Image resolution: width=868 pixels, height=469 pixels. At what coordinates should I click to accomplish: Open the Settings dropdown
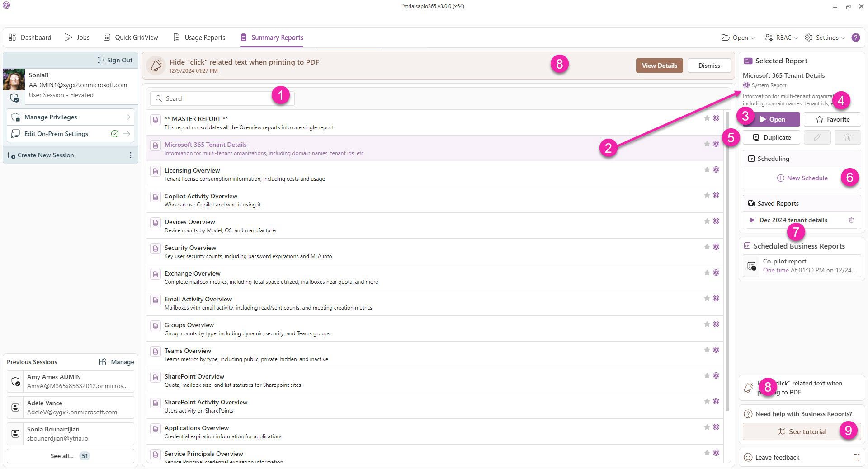825,38
